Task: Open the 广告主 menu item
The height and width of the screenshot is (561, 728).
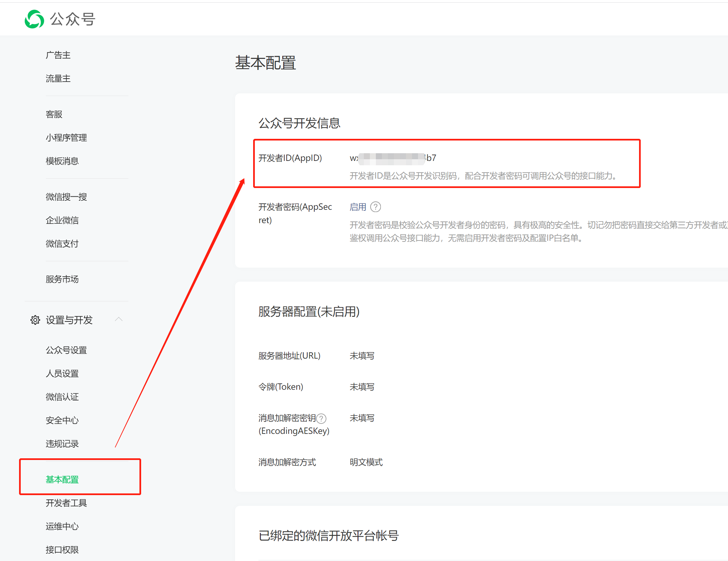Action: coord(58,55)
